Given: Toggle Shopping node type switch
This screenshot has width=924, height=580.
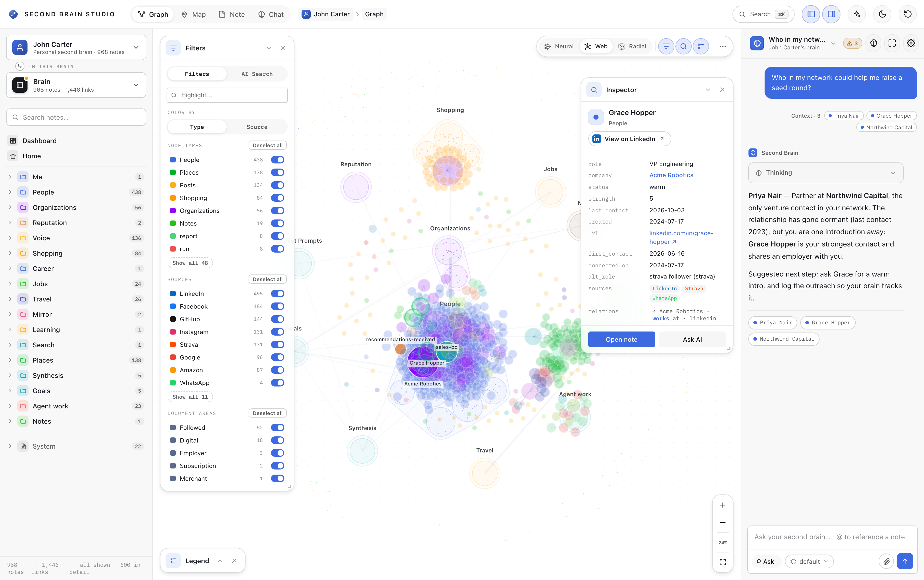Looking at the screenshot, I should pyautogui.click(x=277, y=198).
